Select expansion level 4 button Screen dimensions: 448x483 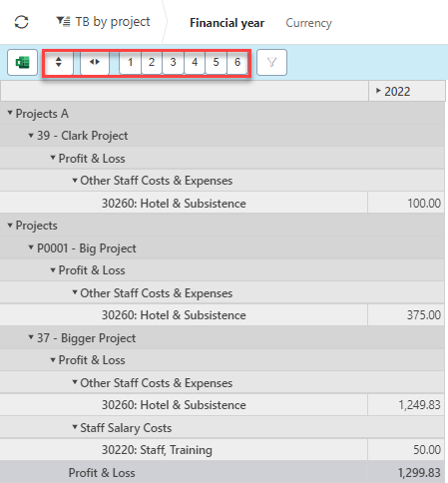click(195, 62)
